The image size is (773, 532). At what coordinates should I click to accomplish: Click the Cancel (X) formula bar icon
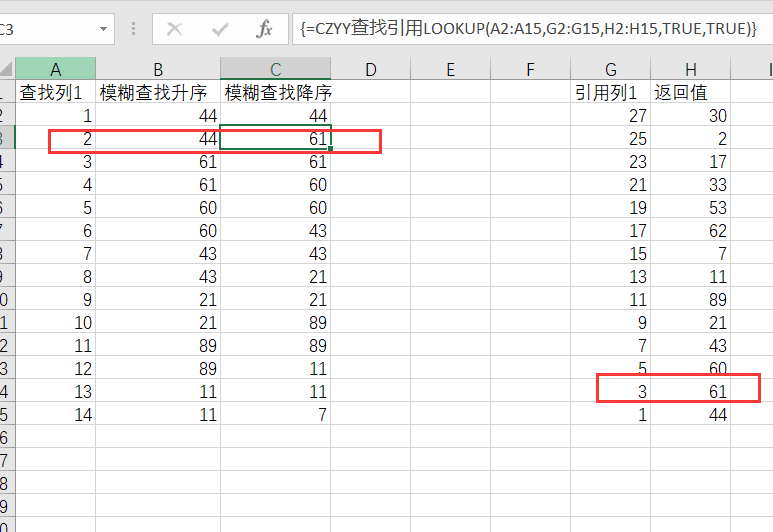pyautogui.click(x=175, y=29)
